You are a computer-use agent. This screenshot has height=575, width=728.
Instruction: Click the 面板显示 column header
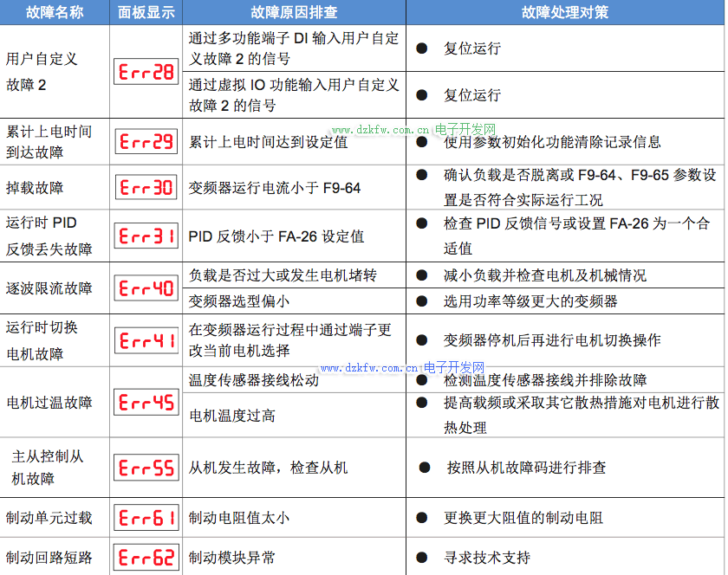pos(146,13)
